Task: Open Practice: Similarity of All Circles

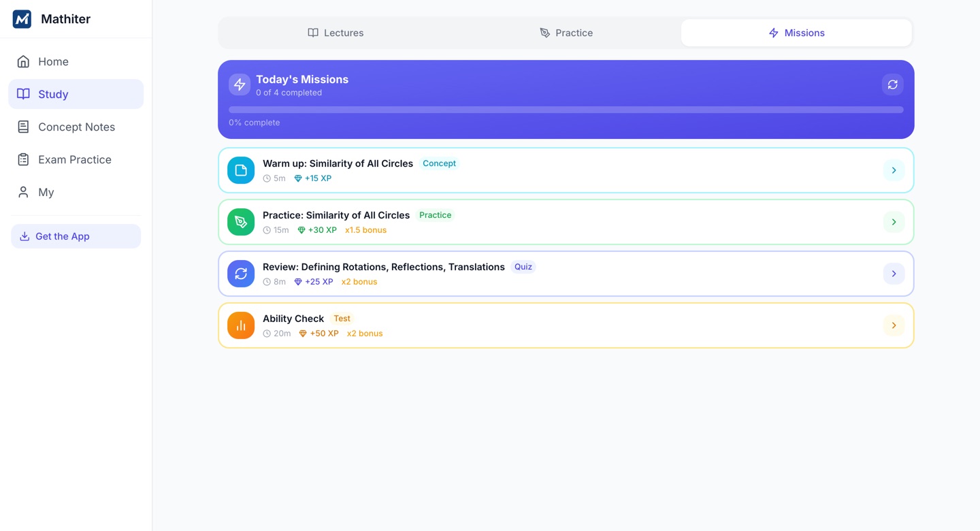Action: pyautogui.click(x=566, y=222)
